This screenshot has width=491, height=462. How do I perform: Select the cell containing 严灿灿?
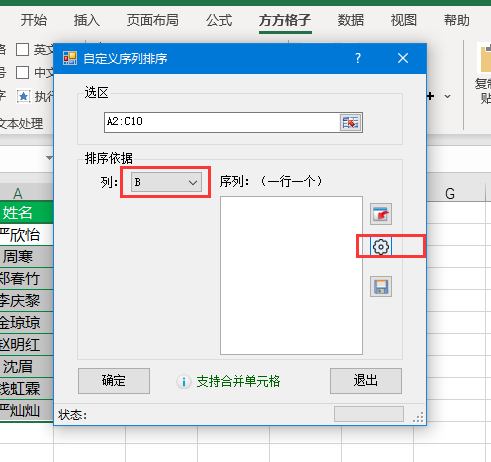pos(26,411)
